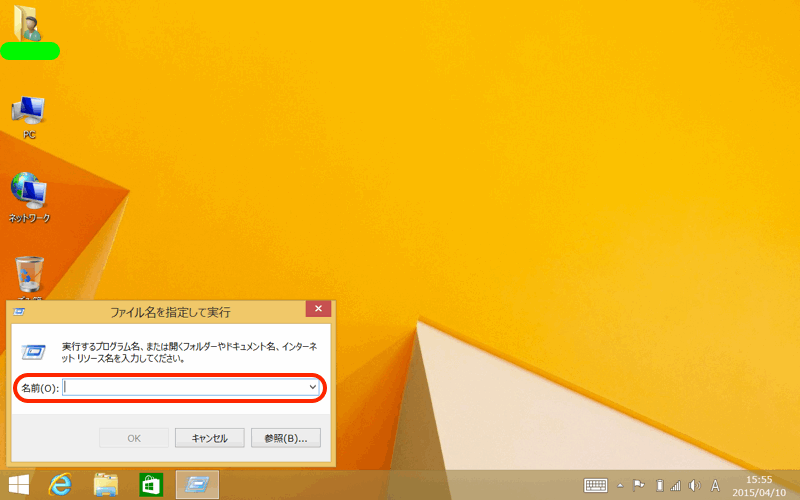Screen dimensions: 800x500
Task: Click the battery status tray icon
Action: (x=658, y=485)
